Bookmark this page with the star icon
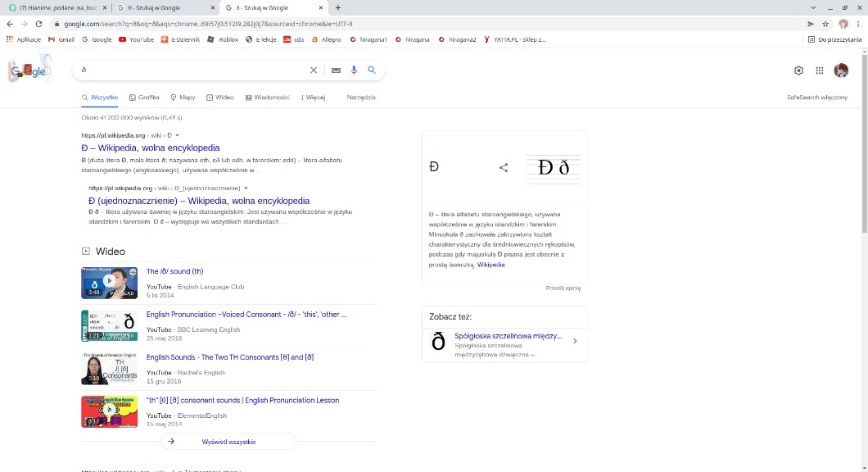868x472 pixels. tap(825, 24)
